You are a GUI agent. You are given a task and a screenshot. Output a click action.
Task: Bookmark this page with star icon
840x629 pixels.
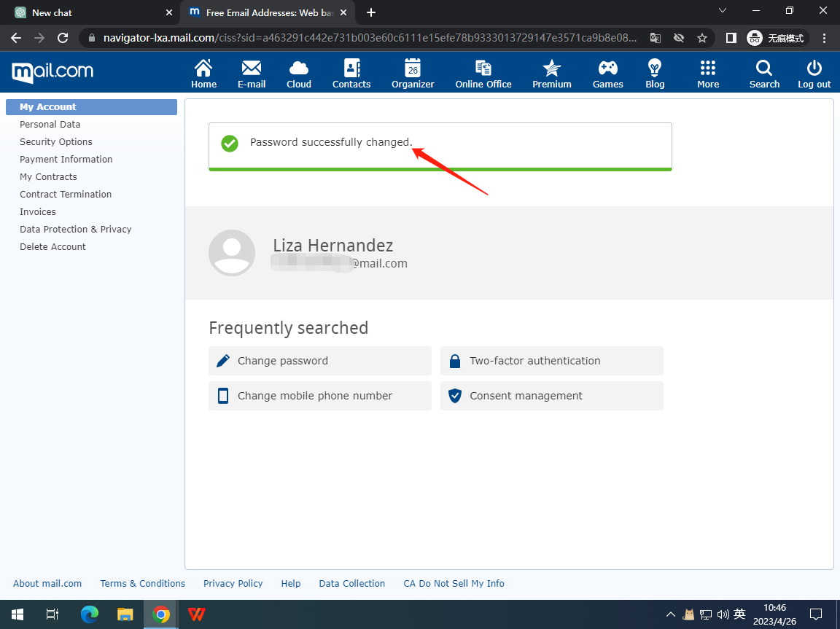(702, 38)
